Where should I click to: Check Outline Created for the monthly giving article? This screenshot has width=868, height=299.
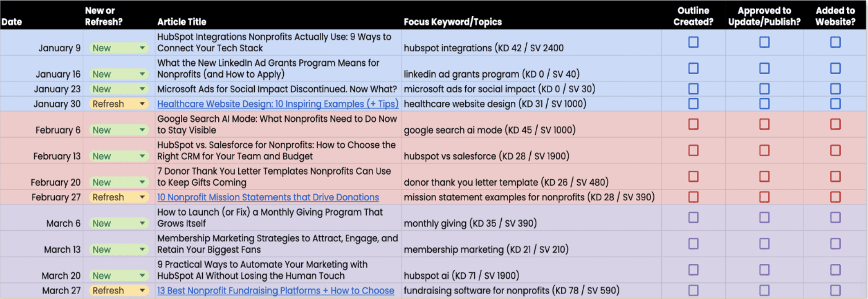[693, 218]
